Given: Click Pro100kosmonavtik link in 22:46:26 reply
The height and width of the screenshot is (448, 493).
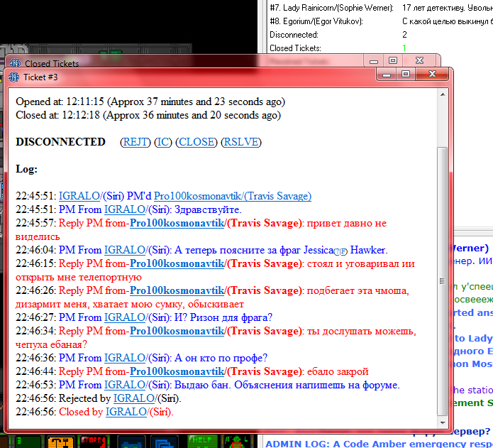Looking at the screenshot, I should point(177,290).
